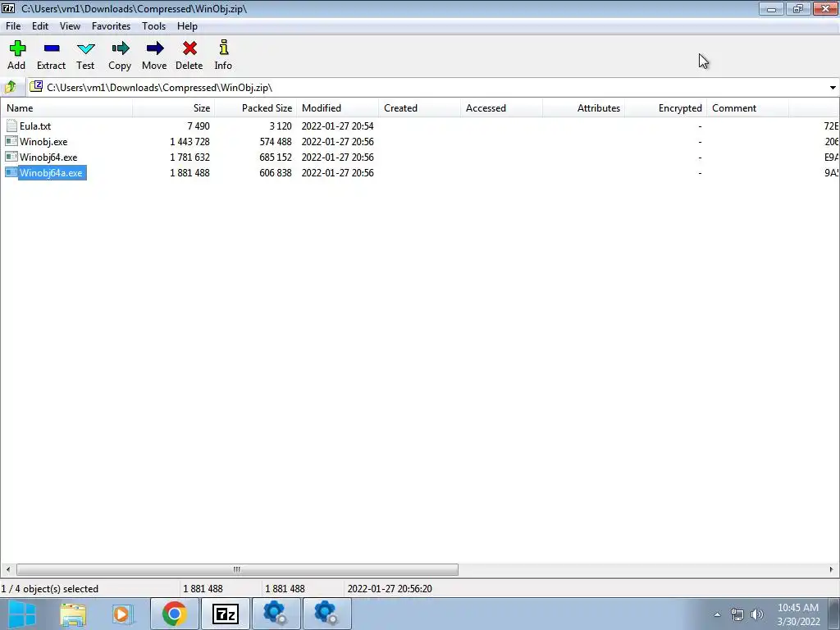Open the Edit menu
Viewport: 840px width, 630px height.
pyautogui.click(x=40, y=25)
